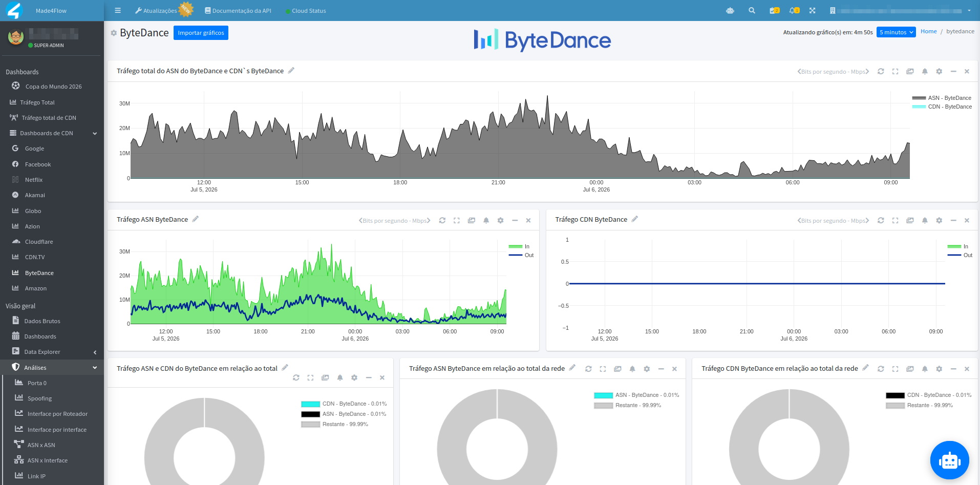Toggle CDN - ByteDance legend series in top chart

click(942, 107)
